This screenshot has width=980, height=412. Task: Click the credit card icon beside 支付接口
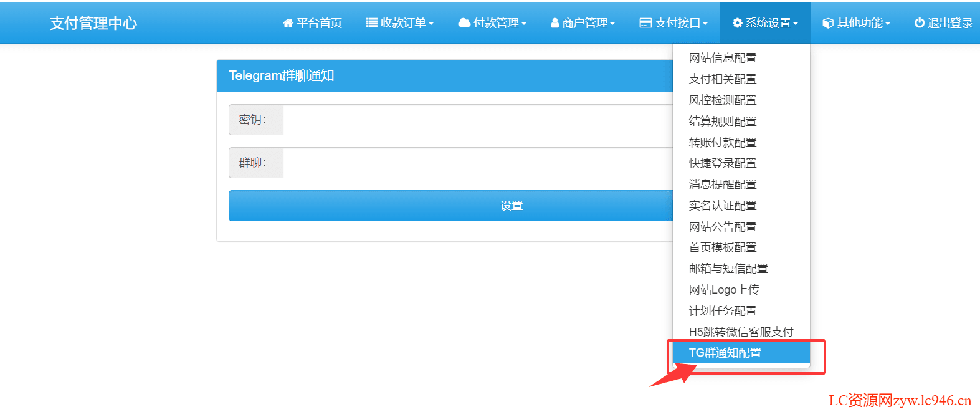coord(645,23)
